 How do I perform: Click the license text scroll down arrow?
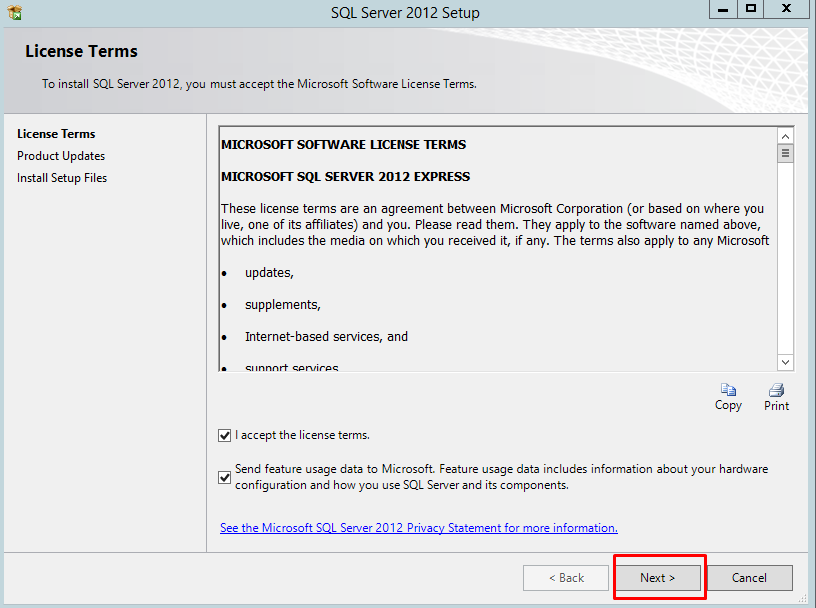[785, 362]
